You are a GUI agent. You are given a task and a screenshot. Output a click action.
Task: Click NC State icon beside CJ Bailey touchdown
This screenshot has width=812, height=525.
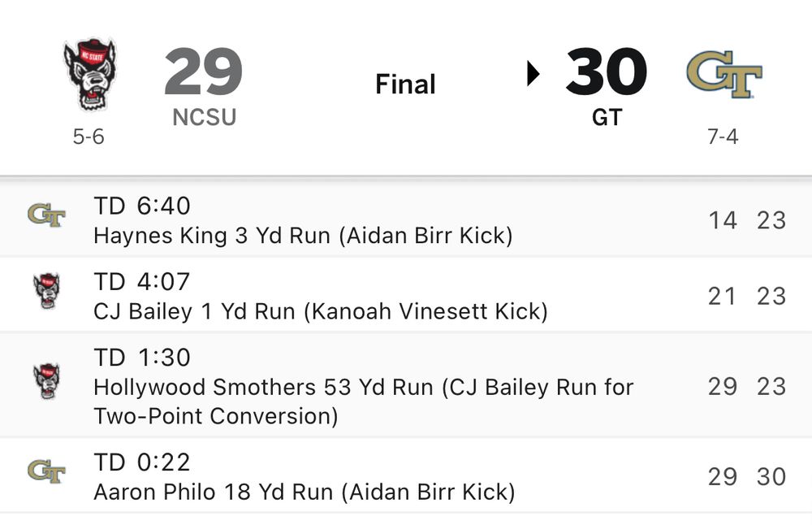(47, 291)
